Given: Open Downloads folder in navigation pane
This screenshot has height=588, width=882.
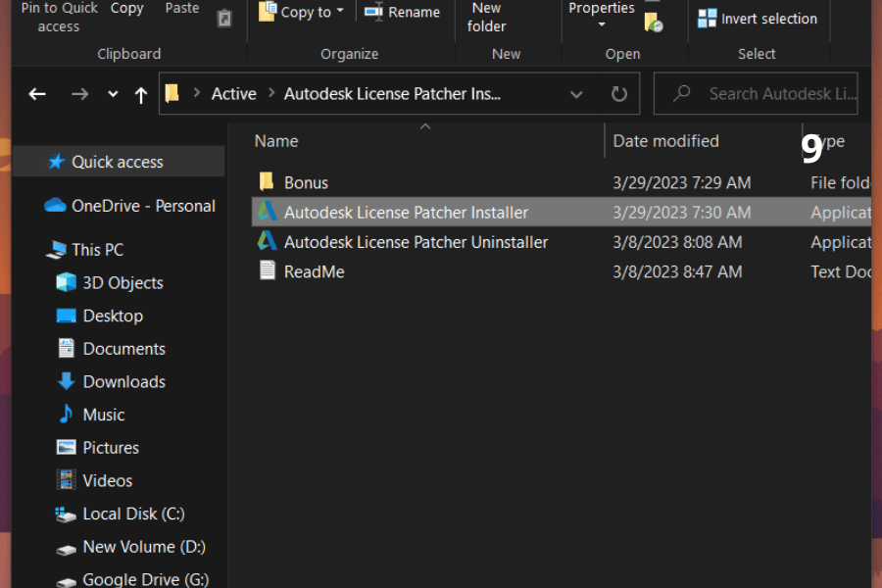Looking at the screenshot, I should coord(123,381).
